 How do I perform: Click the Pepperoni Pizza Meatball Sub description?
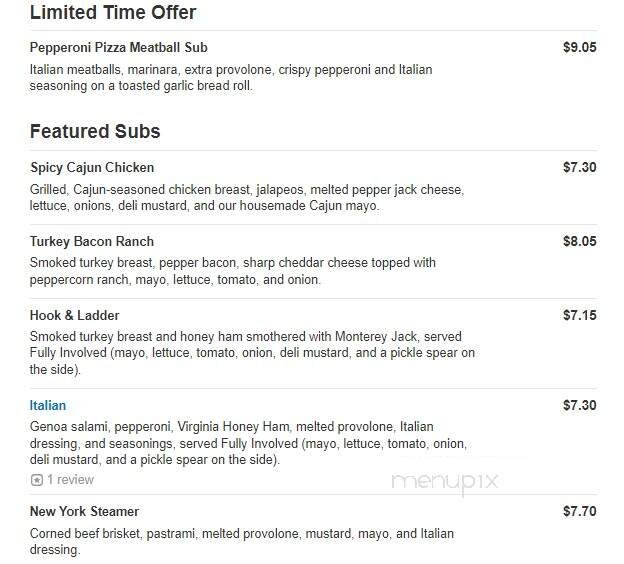tap(230, 77)
